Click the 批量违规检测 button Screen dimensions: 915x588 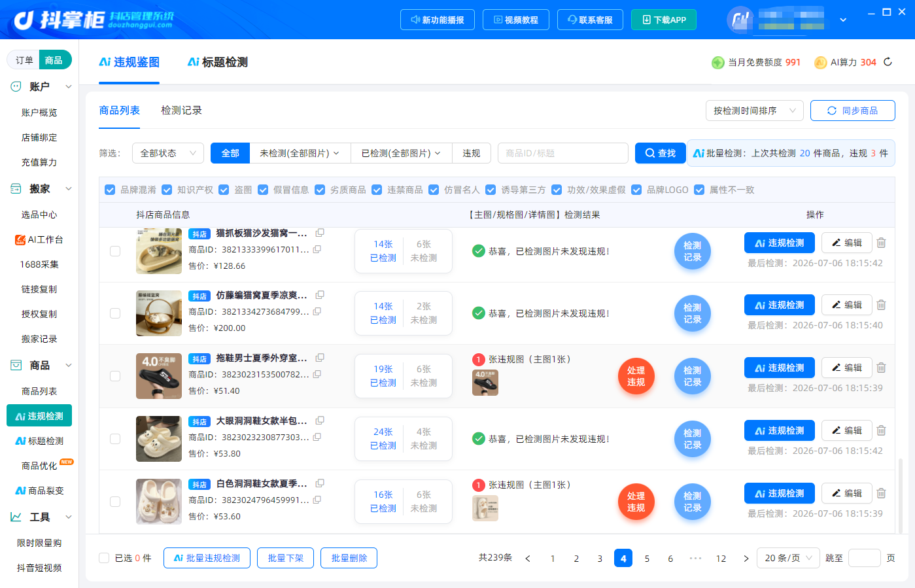tap(207, 558)
